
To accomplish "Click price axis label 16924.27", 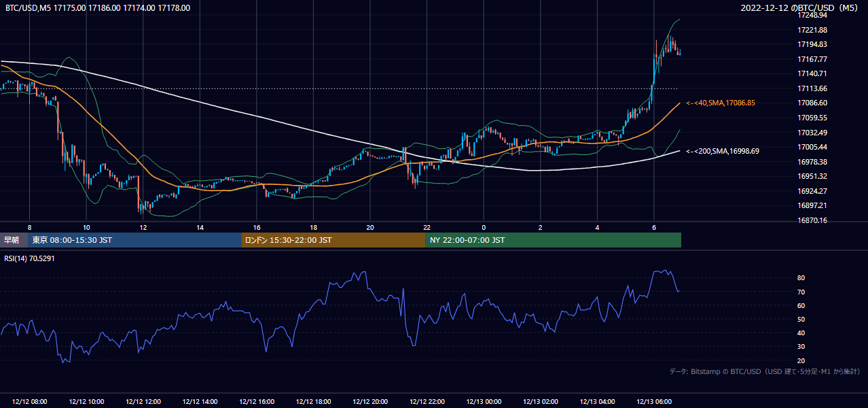I will coord(813,191).
